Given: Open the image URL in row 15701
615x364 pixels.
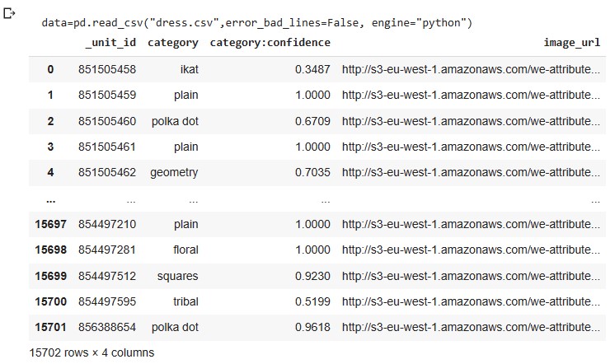Looking at the screenshot, I should coord(471,327).
